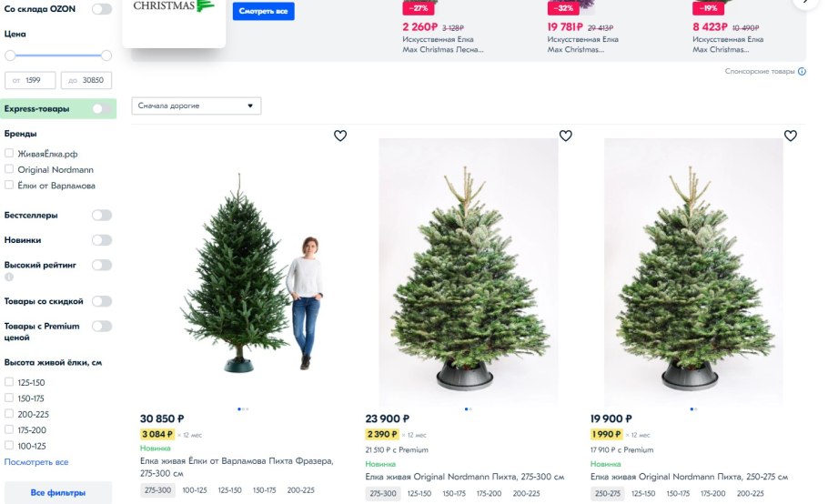Click heart icon on 19 900 ₽ tree
This screenshot has height=504, width=828.
tap(791, 136)
